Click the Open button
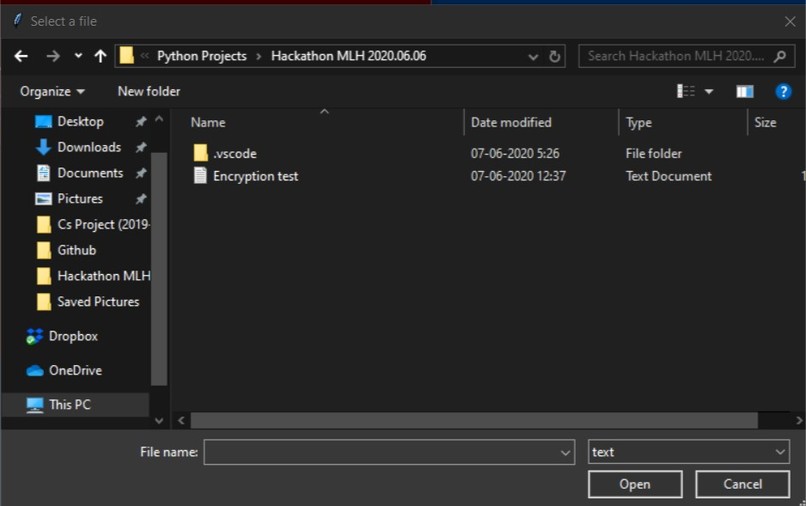 635,484
